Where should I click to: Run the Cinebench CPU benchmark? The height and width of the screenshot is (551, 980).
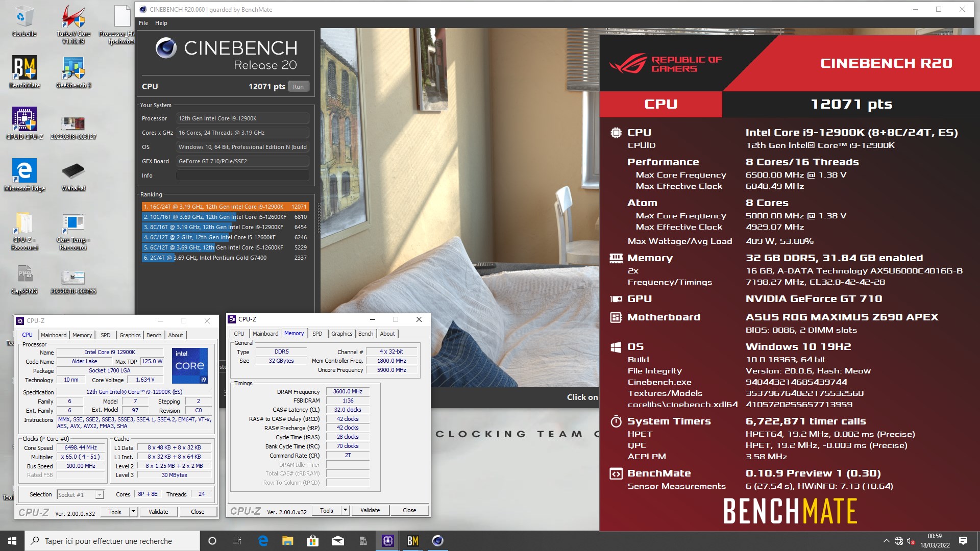299,87
